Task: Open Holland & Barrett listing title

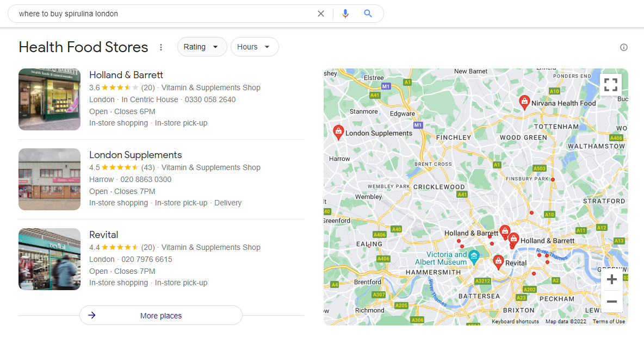Action: 126,75
